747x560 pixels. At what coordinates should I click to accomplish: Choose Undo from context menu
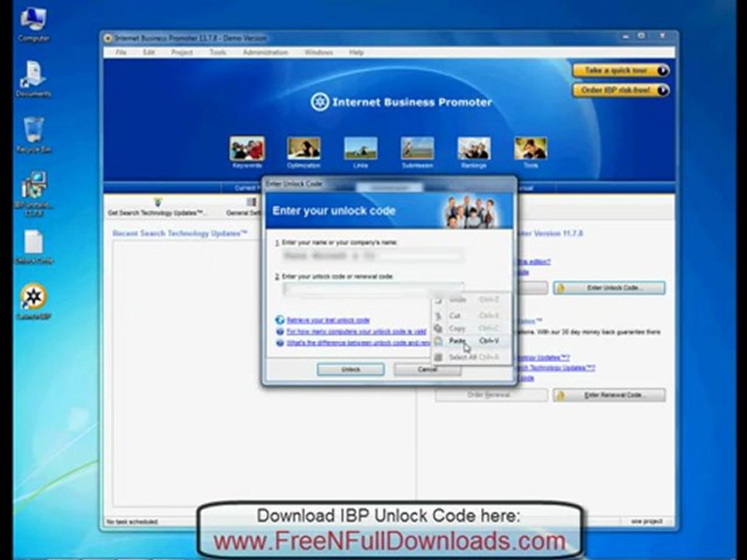coord(471,300)
